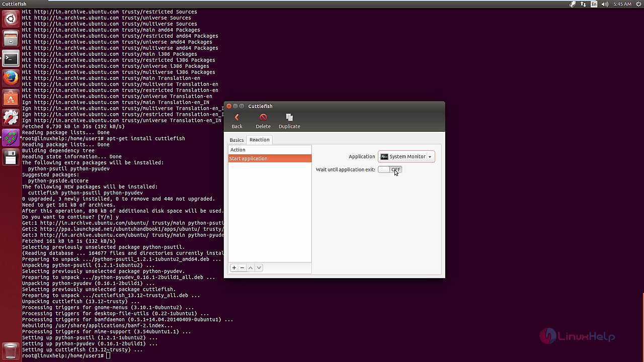Click 'Setting up cuttlefish (13.12~trusty) ...' terminal line
The image size is (644, 362).
[x=83, y=349]
